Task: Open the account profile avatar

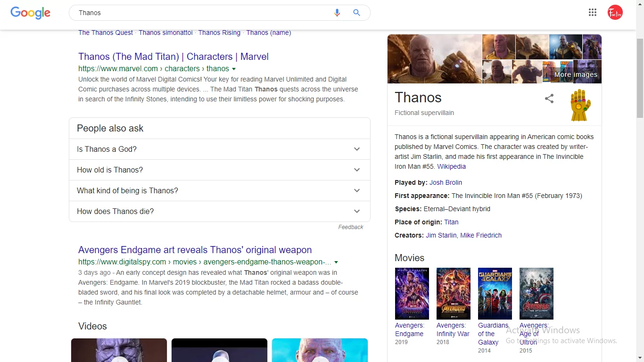Action: point(615,13)
